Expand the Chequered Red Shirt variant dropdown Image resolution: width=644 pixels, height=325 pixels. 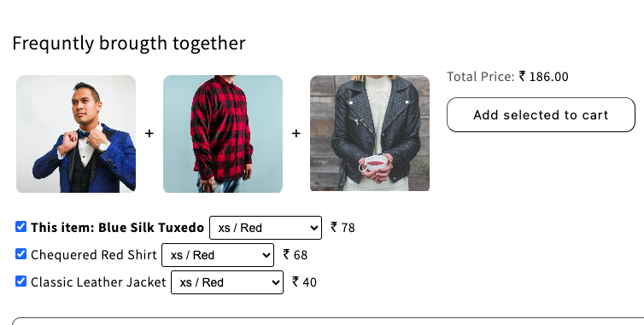tap(218, 255)
